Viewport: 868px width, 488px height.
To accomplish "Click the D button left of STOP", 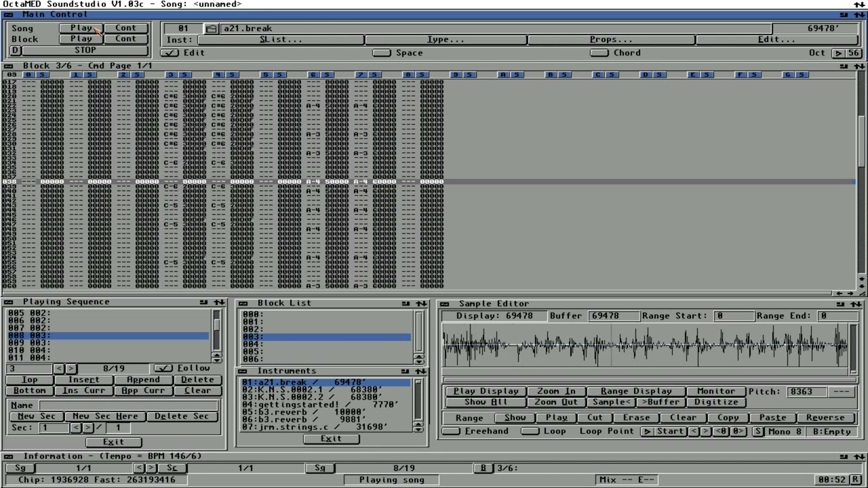I will pos(15,50).
